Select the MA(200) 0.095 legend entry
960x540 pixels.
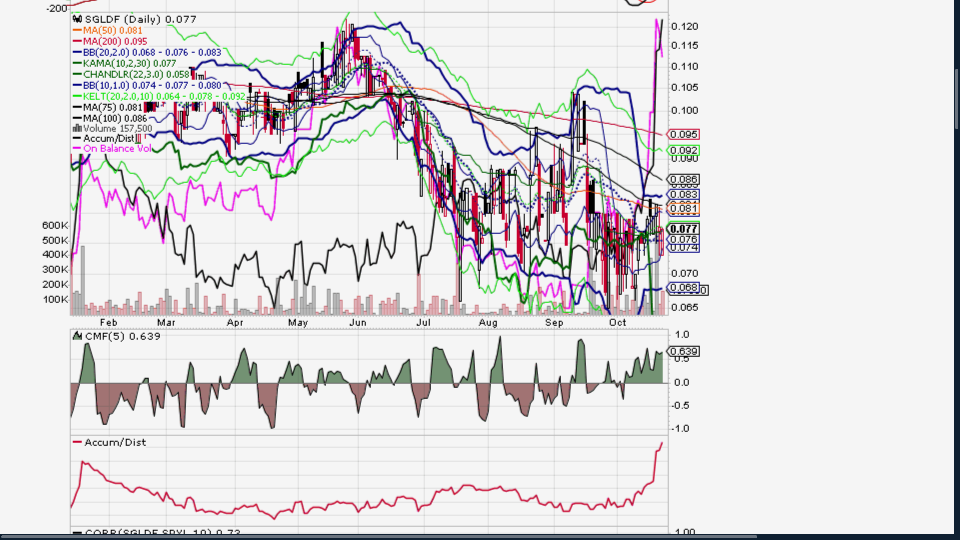115,42
